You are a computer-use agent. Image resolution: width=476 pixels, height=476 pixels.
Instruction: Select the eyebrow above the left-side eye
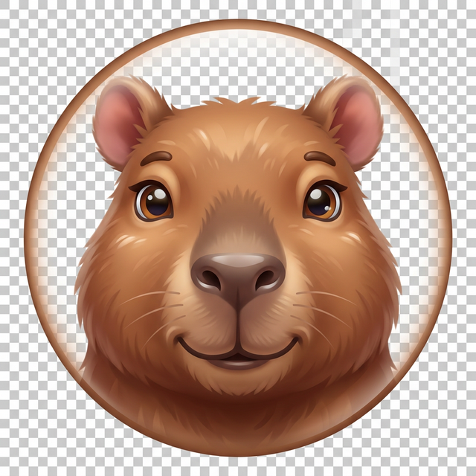(156, 158)
